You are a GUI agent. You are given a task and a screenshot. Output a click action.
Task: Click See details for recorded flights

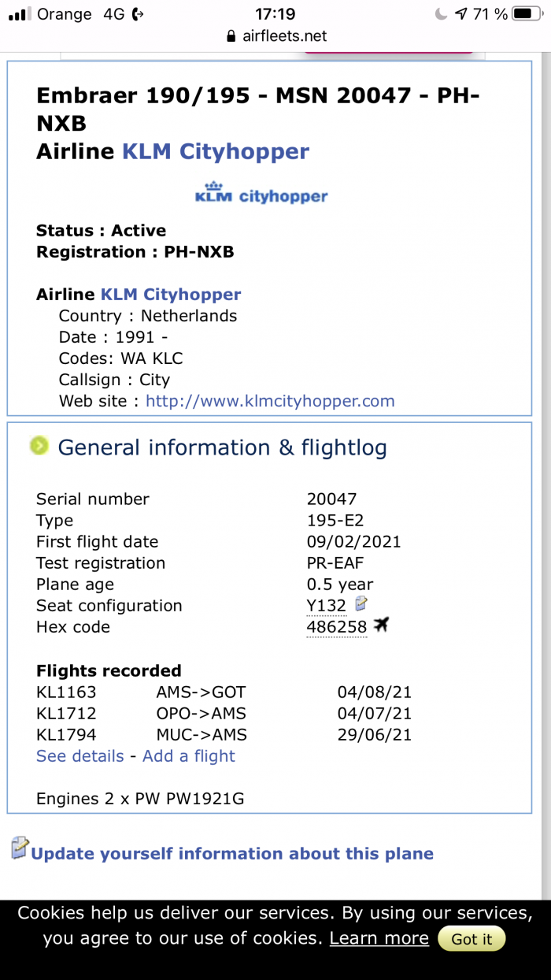[80, 756]
